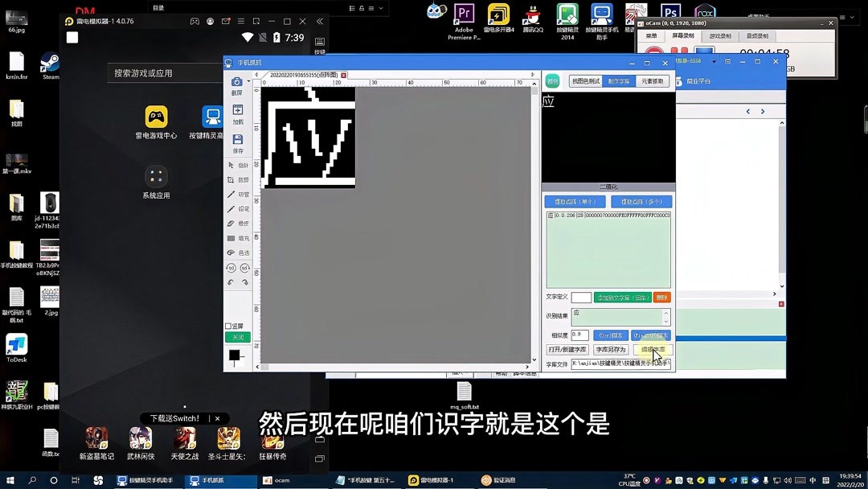Screen dimensions: 868x489
Task: Click the black foreground color swatch
Action: click(x=234, y=355)
